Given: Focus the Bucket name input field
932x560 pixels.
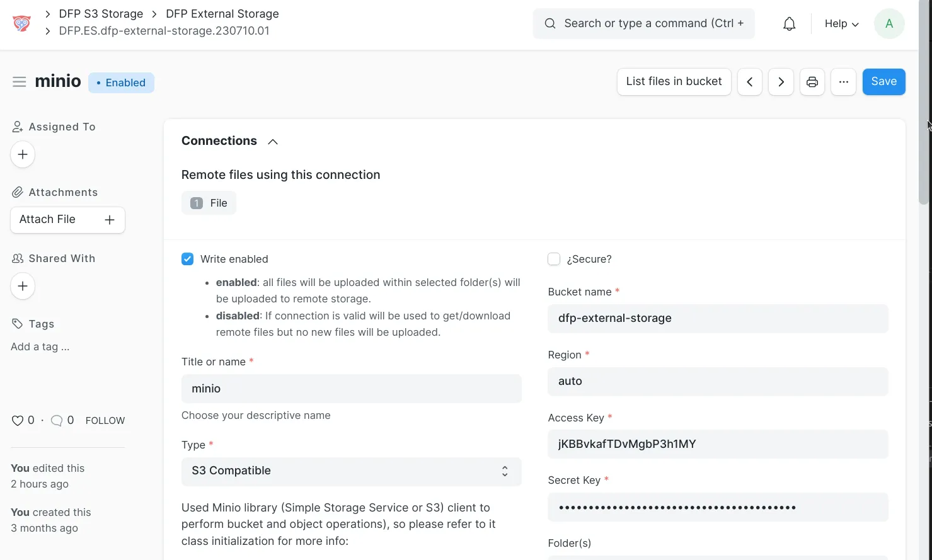Looking at the screenshot, I should pos(718,319).
